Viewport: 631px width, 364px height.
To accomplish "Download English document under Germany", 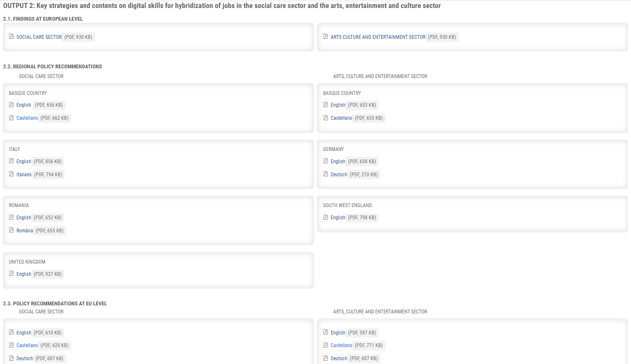I will [x=338, y=162].
